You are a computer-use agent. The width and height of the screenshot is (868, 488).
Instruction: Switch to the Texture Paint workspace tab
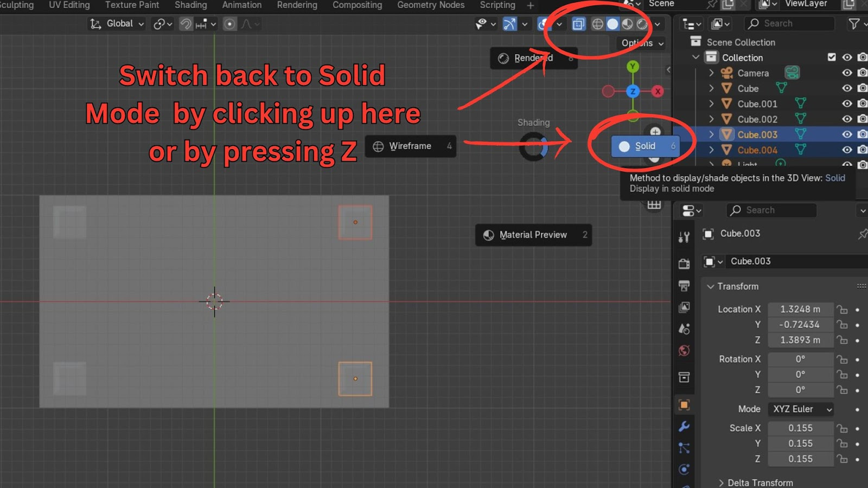[x=132, y=5]
